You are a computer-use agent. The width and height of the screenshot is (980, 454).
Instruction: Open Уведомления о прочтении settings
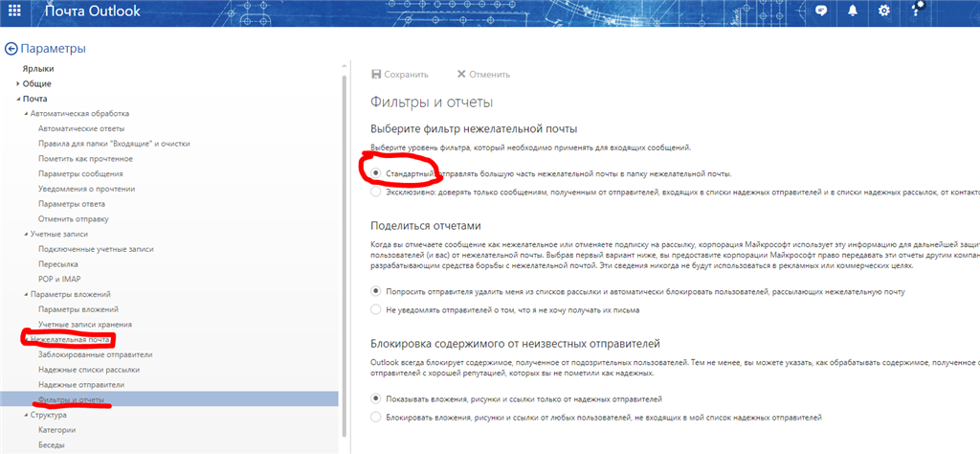tap(86, 189)
